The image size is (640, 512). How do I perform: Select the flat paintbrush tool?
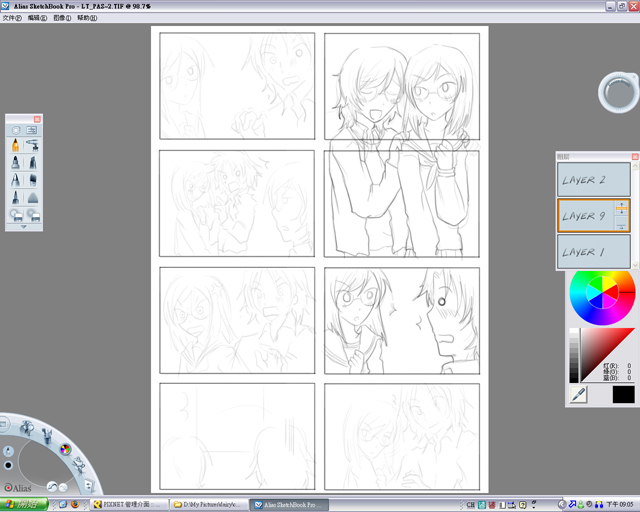[33, 180]
